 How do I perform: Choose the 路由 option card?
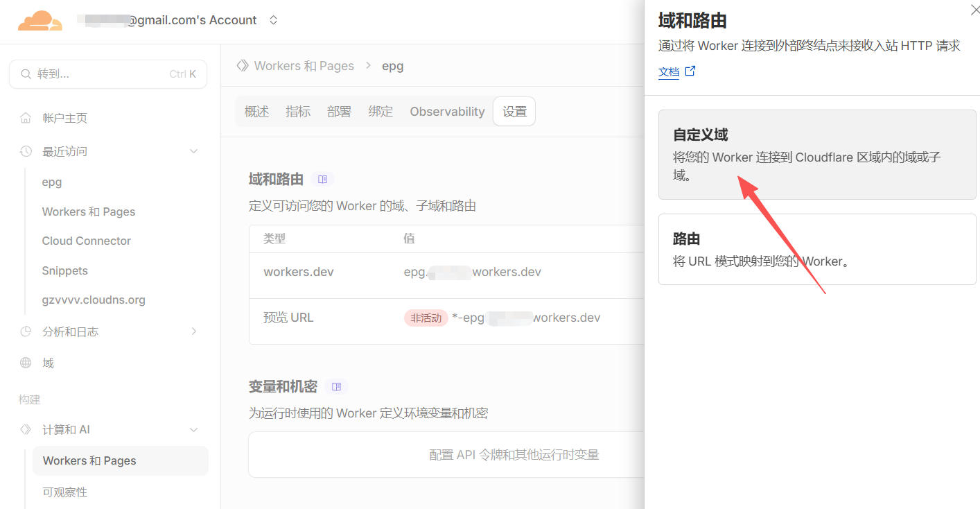[816, 249]
